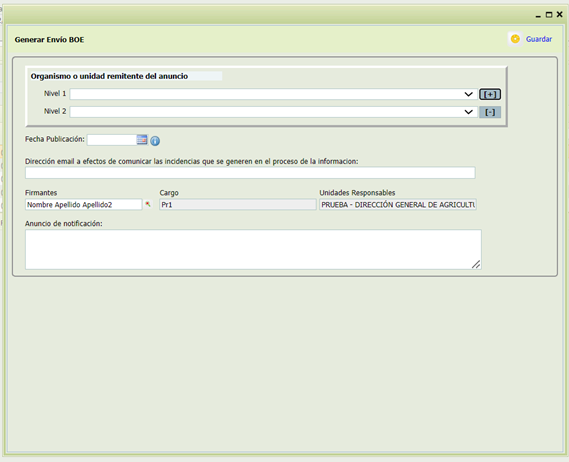Image resolution: width=569 pixels, height=462 pixels.
Task: Click the [+] add level button
Action: [x=490, y=94]
